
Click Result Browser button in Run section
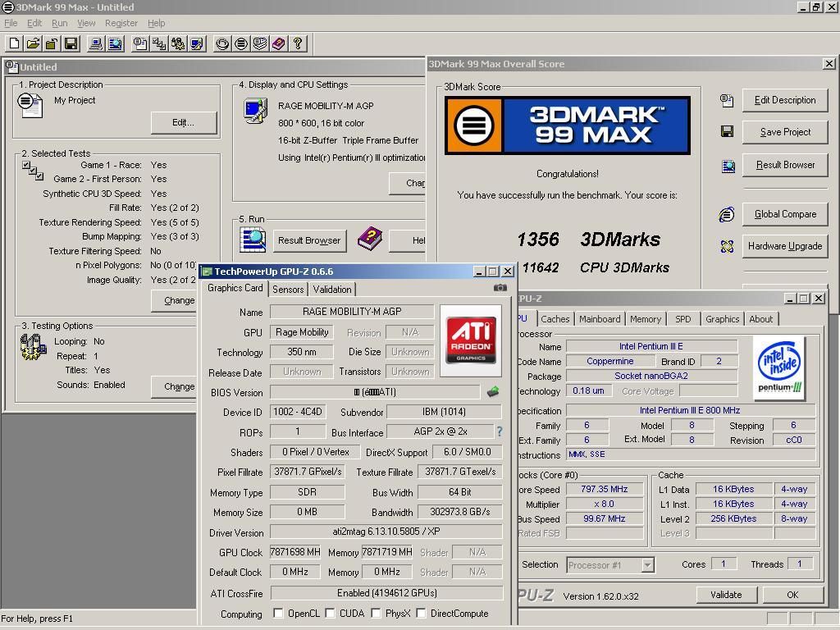click(309, 240)
